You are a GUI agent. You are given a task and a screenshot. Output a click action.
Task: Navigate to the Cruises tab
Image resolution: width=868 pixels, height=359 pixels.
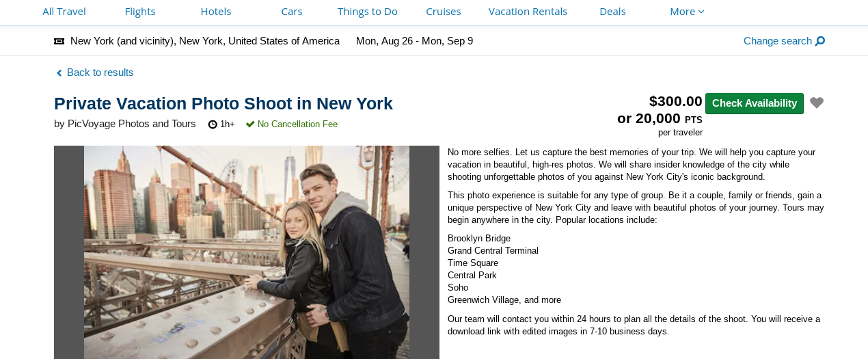coord(444,11)
